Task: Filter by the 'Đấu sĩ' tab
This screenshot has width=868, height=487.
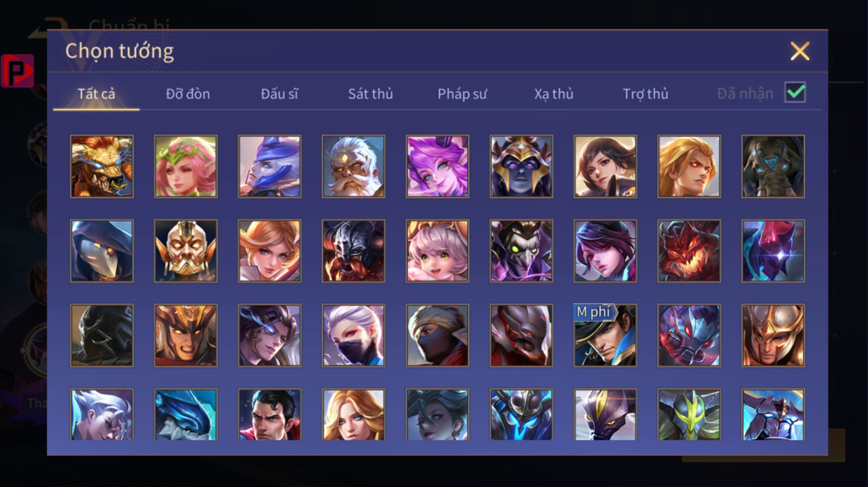Action: click(x=279, y=94)
